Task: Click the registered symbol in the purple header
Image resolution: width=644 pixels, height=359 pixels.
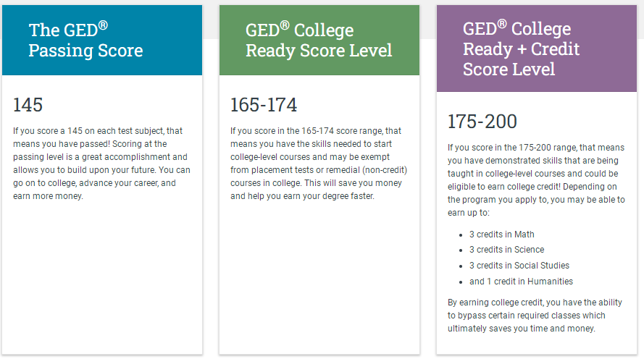Action: (x=502, y=24)
